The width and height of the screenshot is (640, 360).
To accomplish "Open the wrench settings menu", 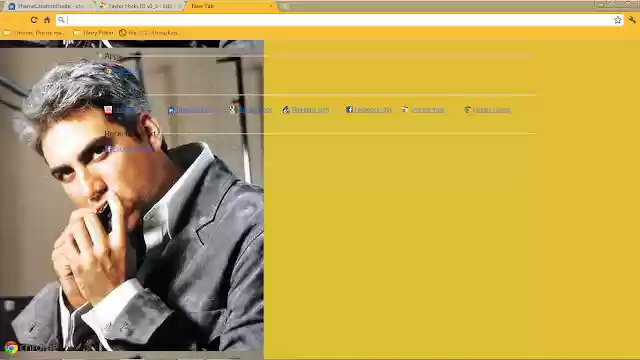I will [x=632, y=20].
